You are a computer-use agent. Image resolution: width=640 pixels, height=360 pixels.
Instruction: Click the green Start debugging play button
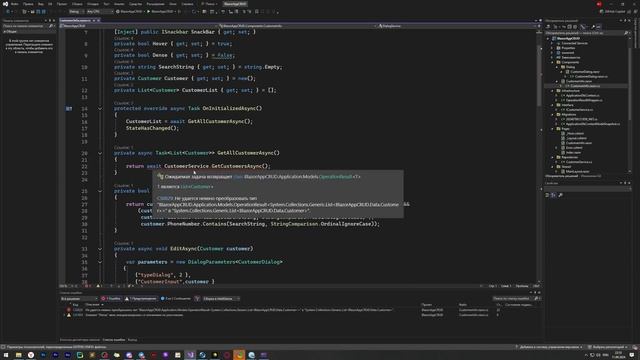tap(149, 11)
